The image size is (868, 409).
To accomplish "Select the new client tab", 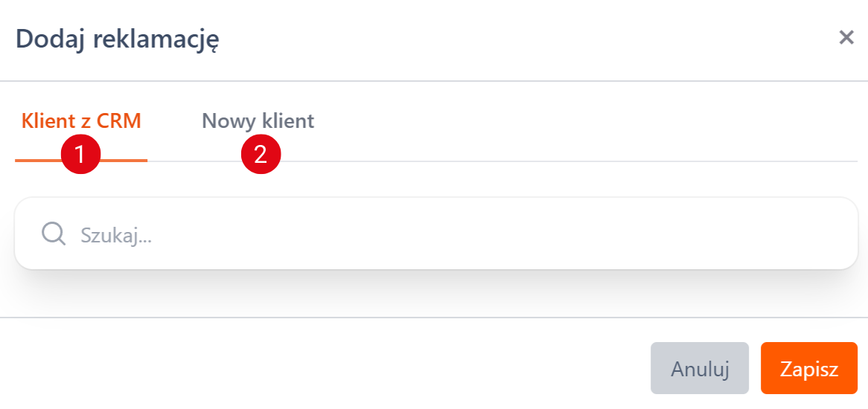I will [x=258, y=121].
